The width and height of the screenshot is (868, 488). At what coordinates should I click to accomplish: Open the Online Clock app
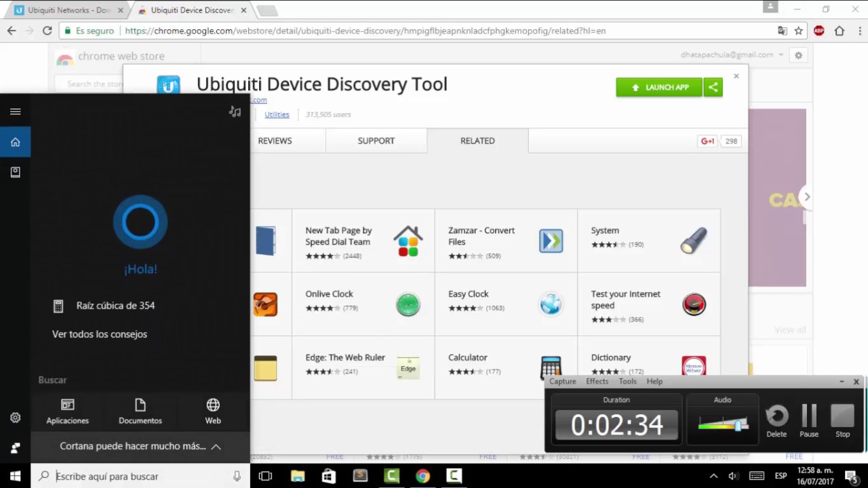tap(363, 304)
